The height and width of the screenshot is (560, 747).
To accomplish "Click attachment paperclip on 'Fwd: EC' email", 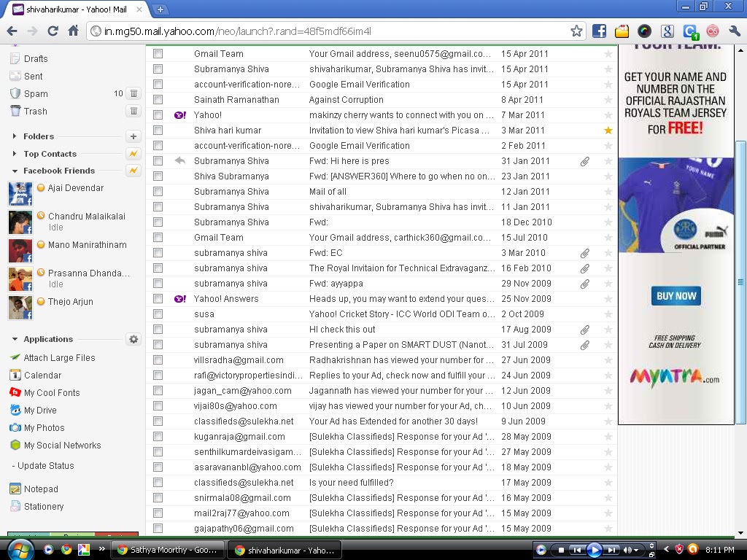I will [x=585, y=253].
